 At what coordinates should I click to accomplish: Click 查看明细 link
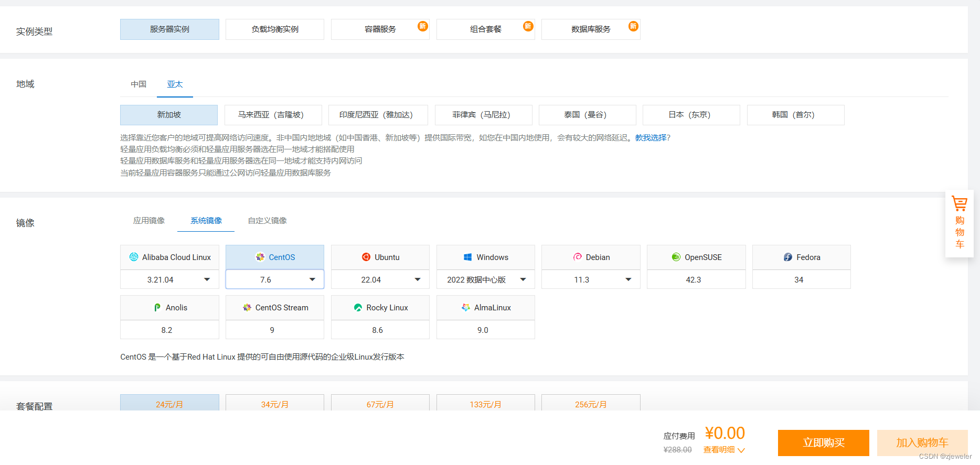coord(719,450)
